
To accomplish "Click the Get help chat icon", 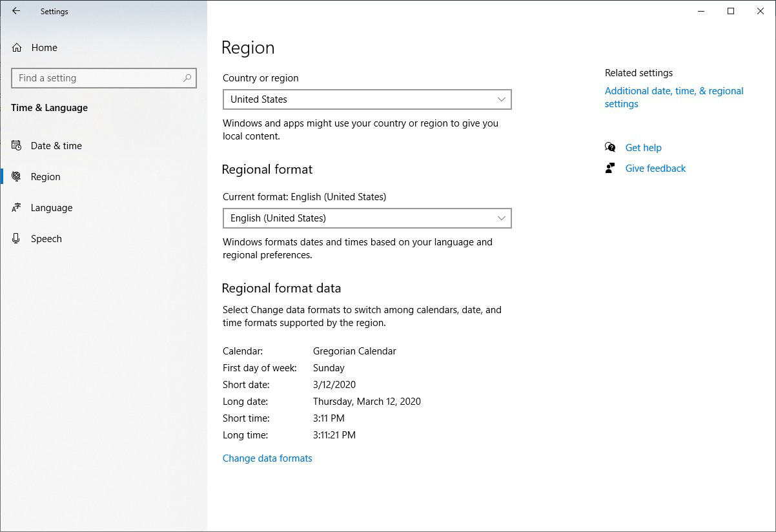I will pyautogui.click(x=610, y=148).
